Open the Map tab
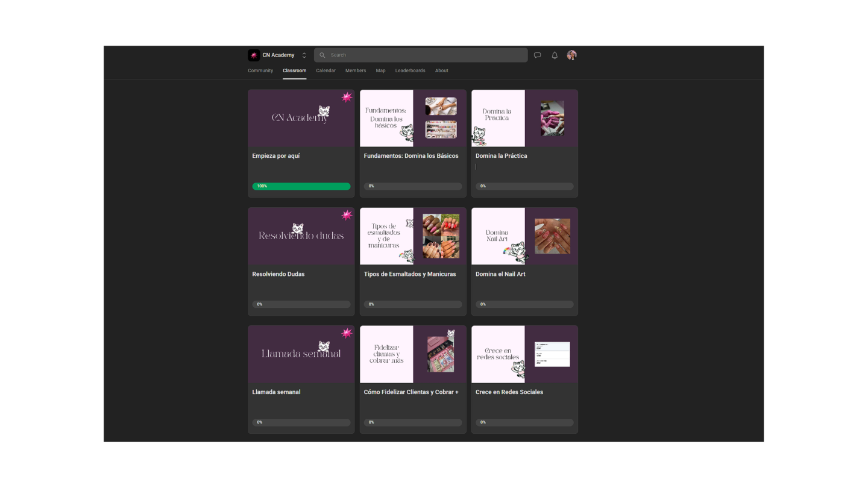This screenshot has height=488, width=868. point(380,70)
